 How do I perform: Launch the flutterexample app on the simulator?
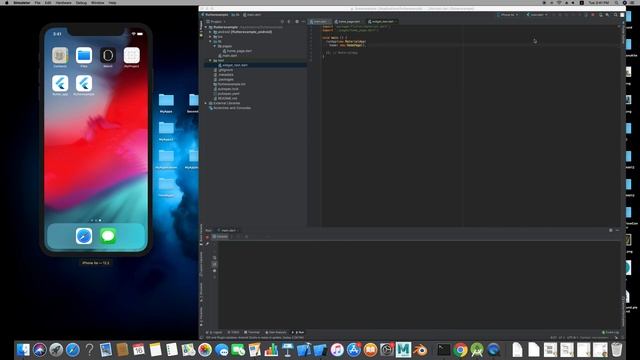pyautogui.click(x=84, y=83)
